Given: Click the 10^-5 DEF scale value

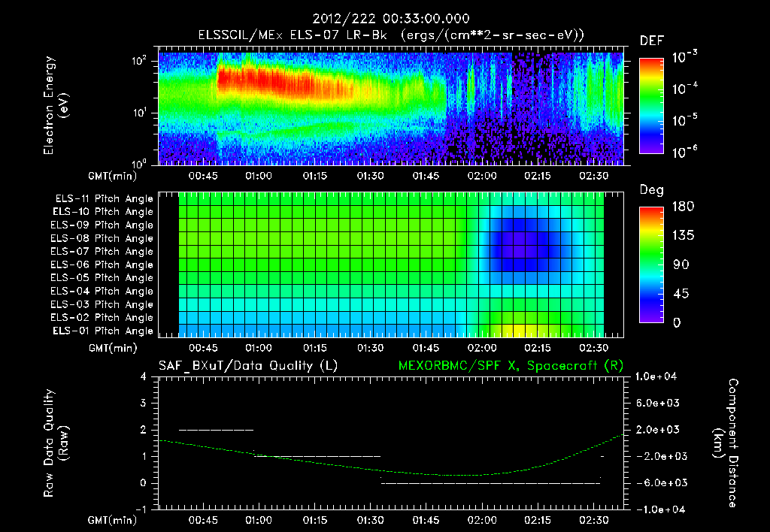Looking at the screenshot, I should (685, 119).
